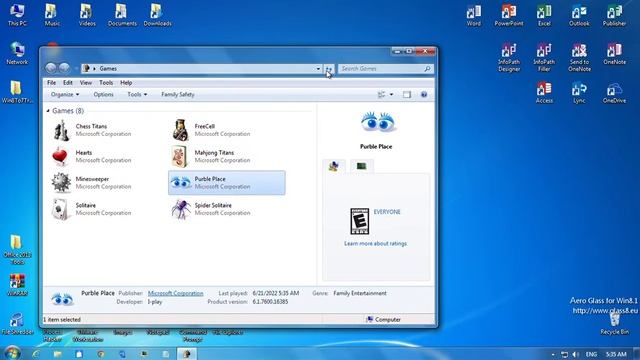Open the Tools toolbar dropdown
Screen dimensions: 640x360
[x=137, y=94]
